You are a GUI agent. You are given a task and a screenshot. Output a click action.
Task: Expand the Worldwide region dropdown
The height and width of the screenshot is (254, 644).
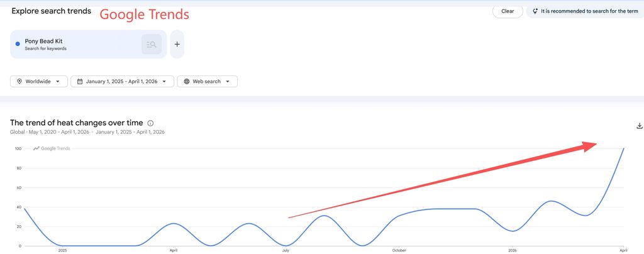[x=39, y=81]
